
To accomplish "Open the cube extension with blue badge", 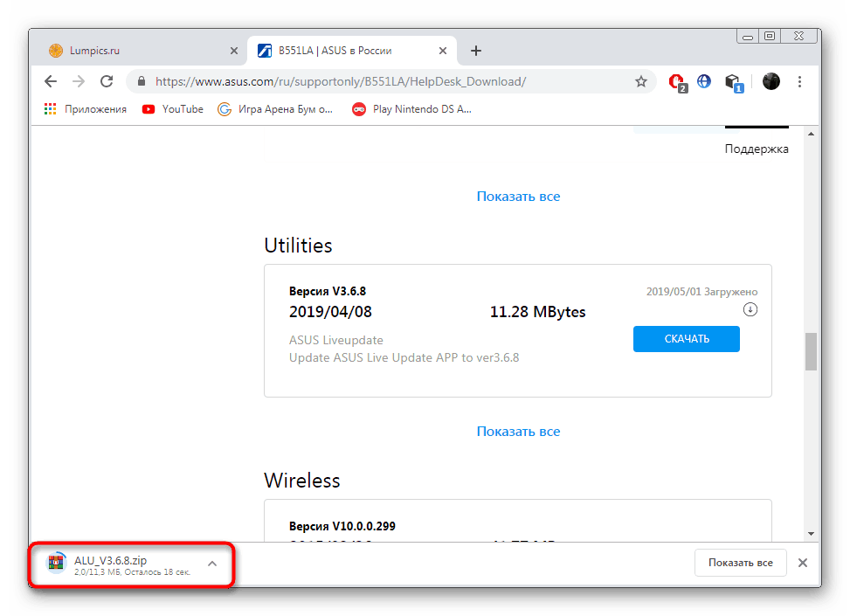I will click(x=734, y=82).
